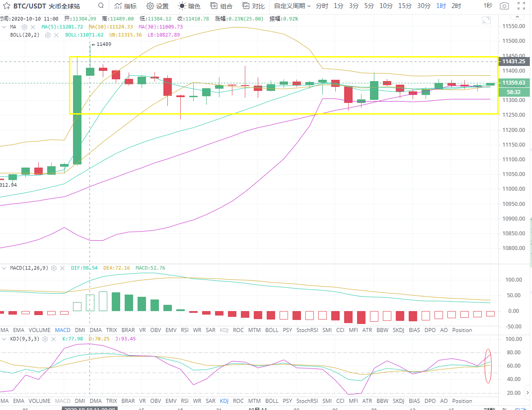Click the 11431.25 price label on axis
This screenshot has height=410, width=532.
pos(513,61)
